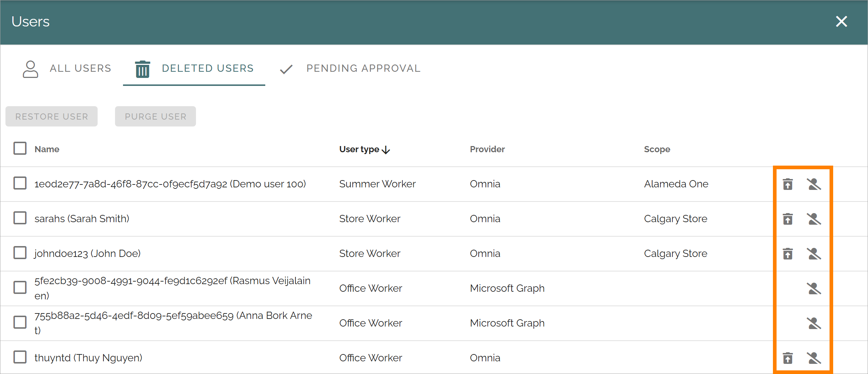Click purge icon for Thuy Nguyen row
Screen dimensions: 868x374
(x=814, y=358)
